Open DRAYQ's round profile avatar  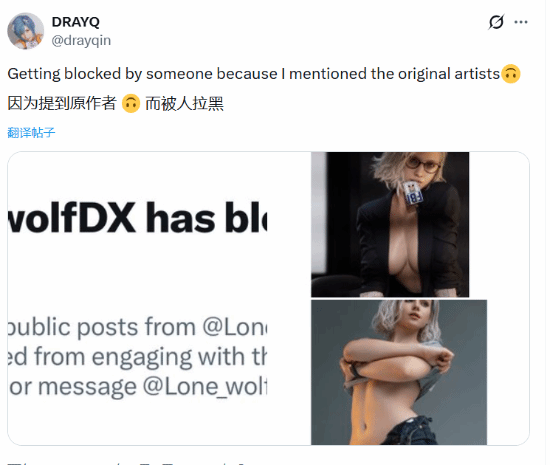[26, 31]
